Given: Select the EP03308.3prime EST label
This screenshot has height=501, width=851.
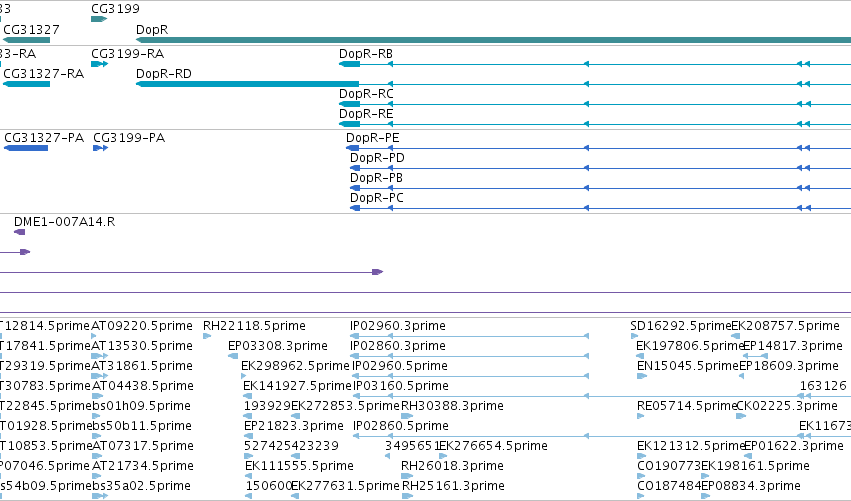Looking at the screenshot, I should [x=278, y=346].
